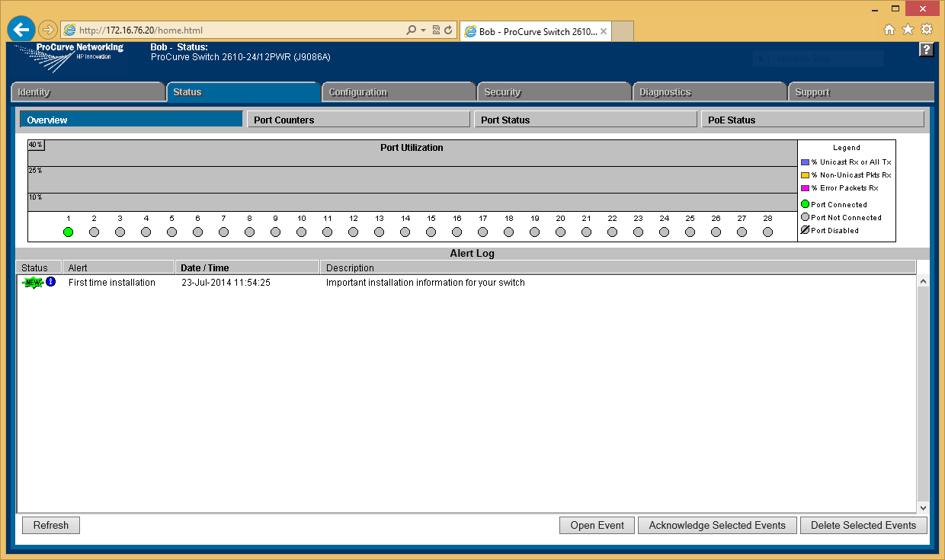The width and height of the screenshot is (945, 560).
Task: Click the Refresh button
Action: (x=51, y=525)
